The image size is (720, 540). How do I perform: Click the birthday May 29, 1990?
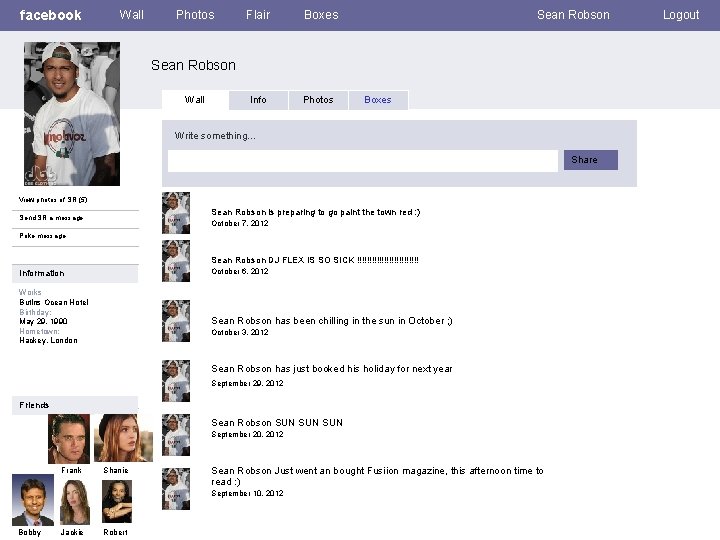click(x=43, y=321)
